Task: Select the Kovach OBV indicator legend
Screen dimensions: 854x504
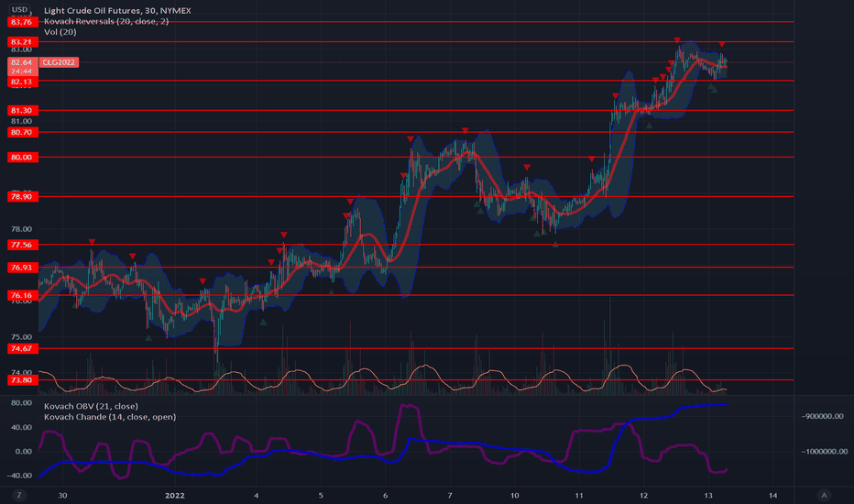Action: click(x=91, y=406)
